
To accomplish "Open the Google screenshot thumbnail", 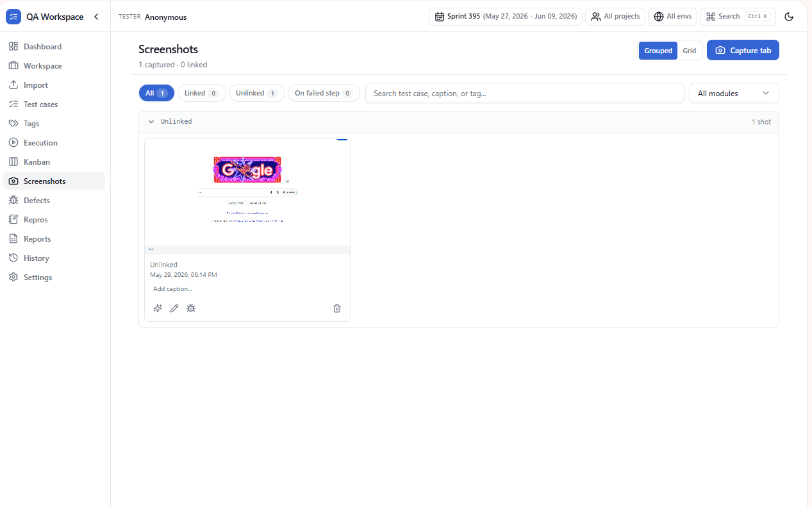I will coord(247,197).
